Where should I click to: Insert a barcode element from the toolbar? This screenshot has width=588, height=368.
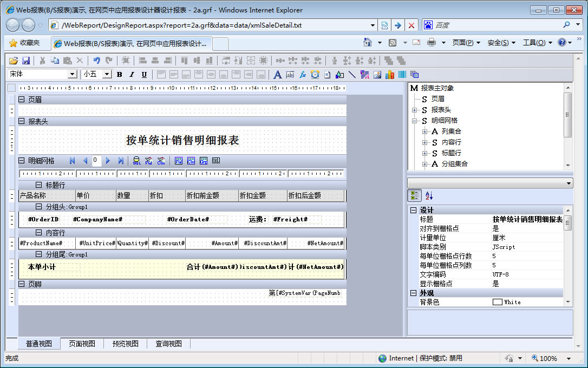click(402, 75)
